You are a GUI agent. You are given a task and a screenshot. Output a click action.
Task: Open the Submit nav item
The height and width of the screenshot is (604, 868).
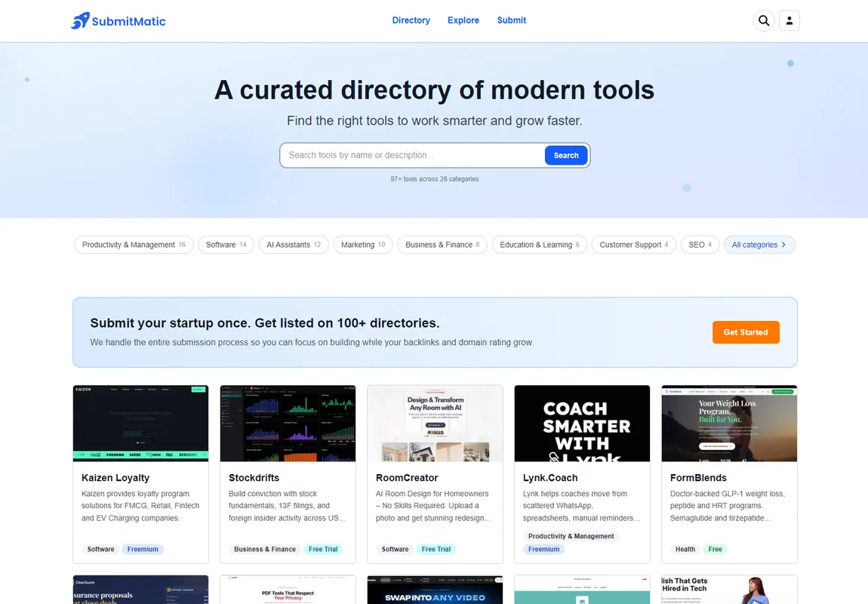pos(512,20)
